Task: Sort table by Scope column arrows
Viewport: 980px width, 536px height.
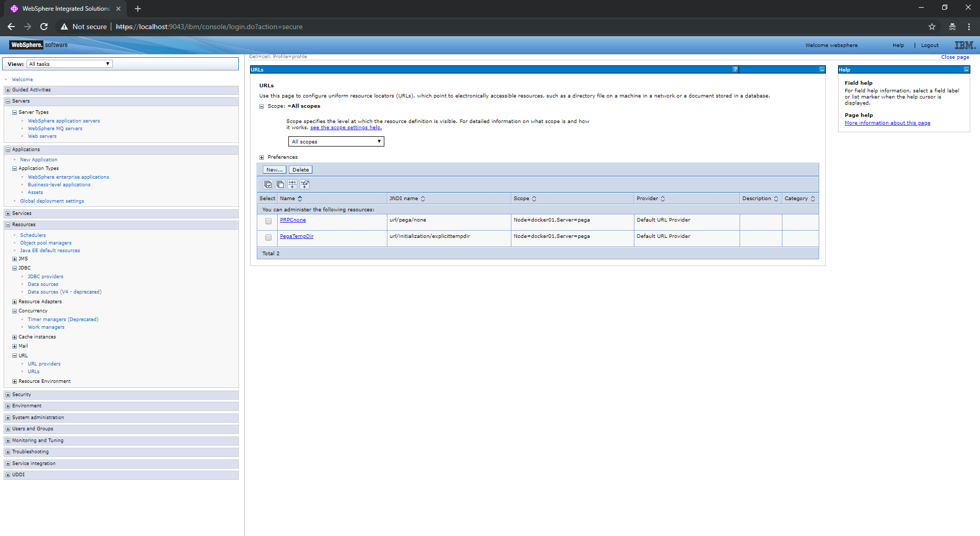Action: click(534, 199)
